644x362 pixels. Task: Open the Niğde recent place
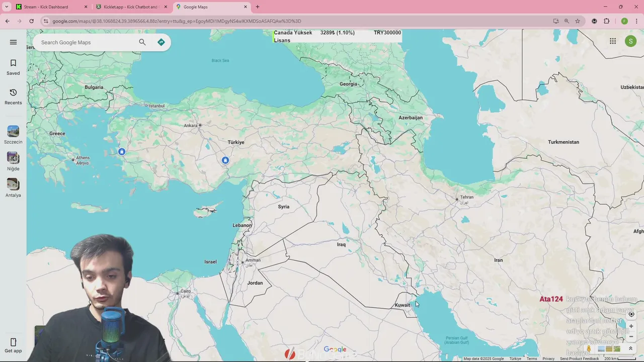click(x=13, y=161)
